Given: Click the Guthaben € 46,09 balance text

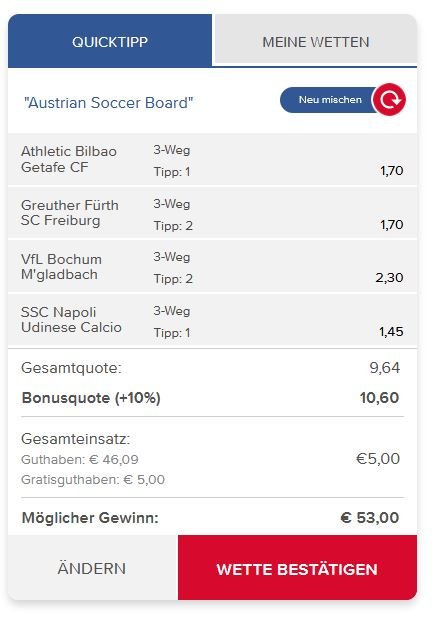Looking at the screenshot, I should coord(80,459).
